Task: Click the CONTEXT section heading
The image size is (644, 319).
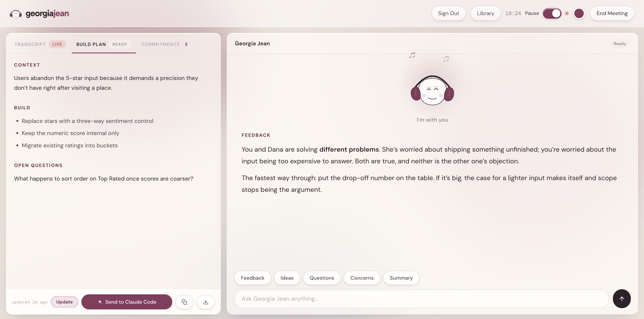Action: tap(27, 65)
